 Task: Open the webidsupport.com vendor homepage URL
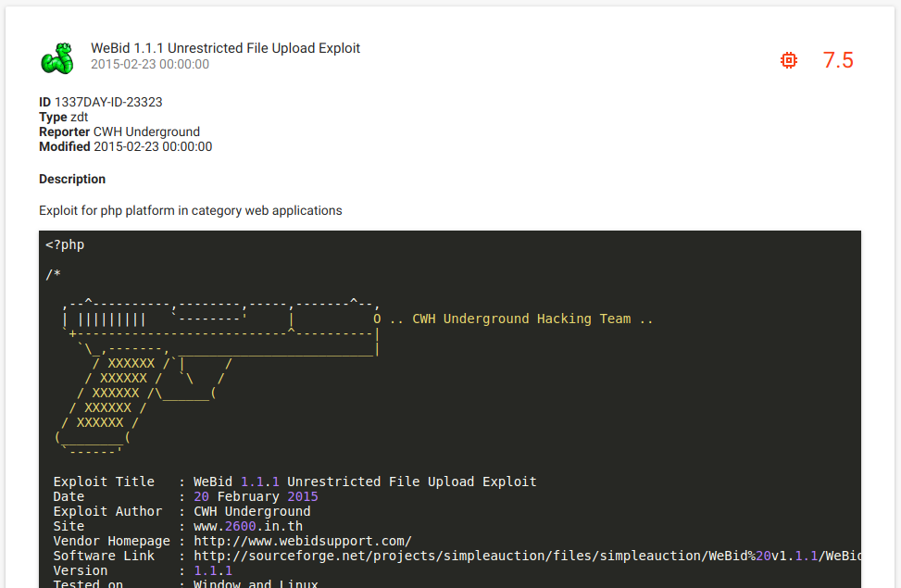[x=302, y=541]
